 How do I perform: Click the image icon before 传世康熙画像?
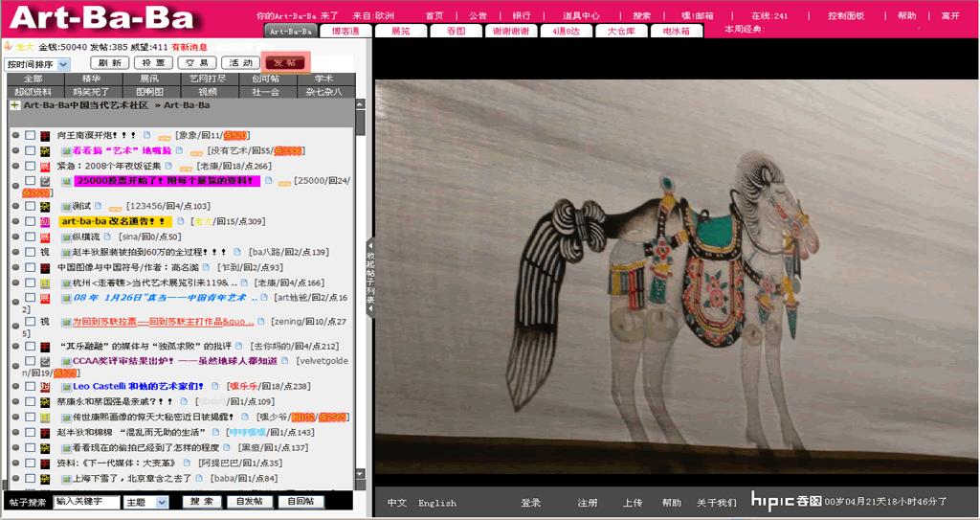[66, 418]
